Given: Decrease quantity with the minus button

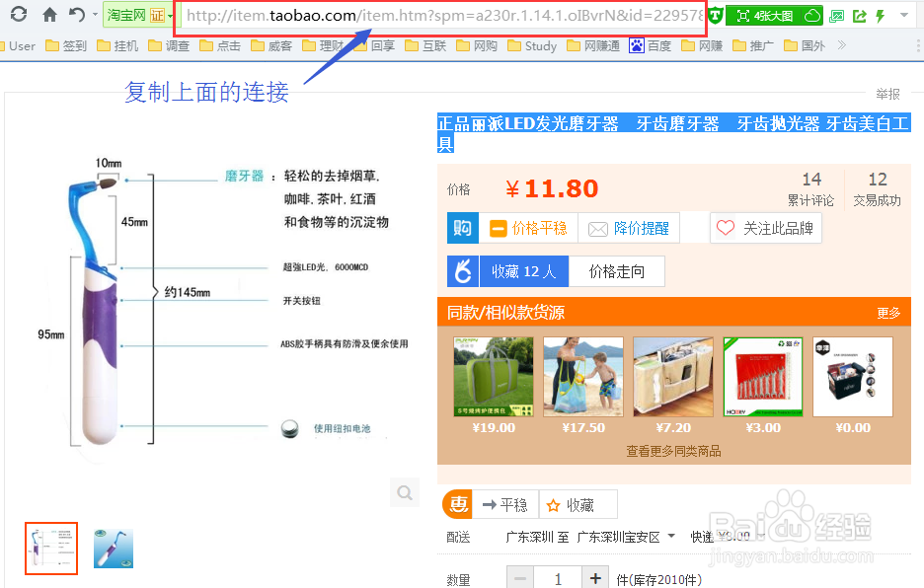Looking at the screenshot, I should point(519,578).
